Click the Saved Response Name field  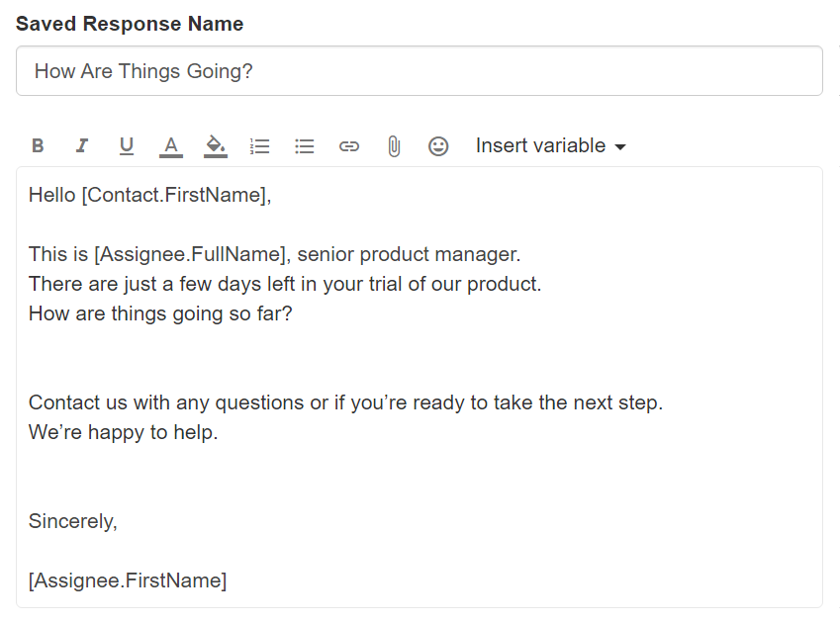(x=419, y=71)
